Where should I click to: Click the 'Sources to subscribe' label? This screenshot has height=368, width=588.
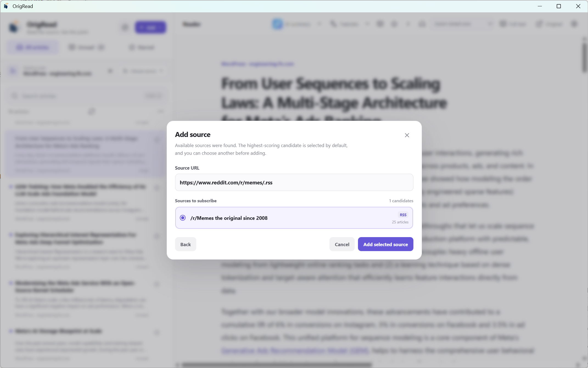196,201
